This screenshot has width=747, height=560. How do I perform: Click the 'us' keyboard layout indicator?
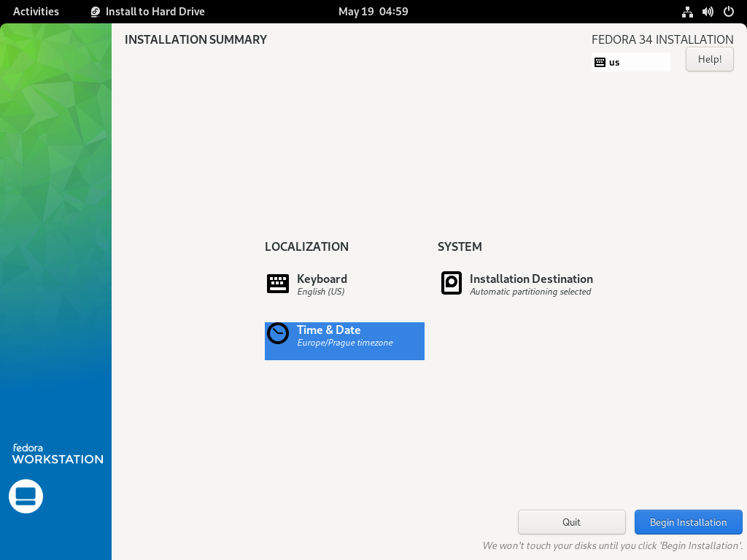tap(631, 62)
